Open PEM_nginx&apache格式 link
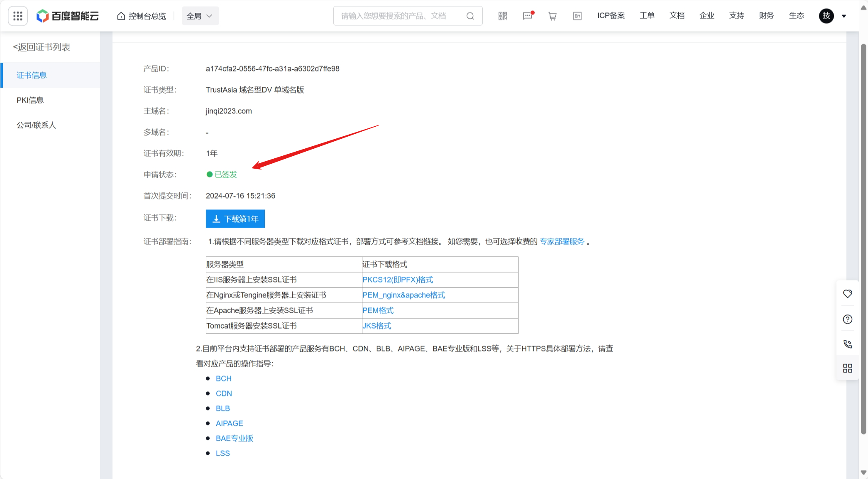 click(403, 295)
